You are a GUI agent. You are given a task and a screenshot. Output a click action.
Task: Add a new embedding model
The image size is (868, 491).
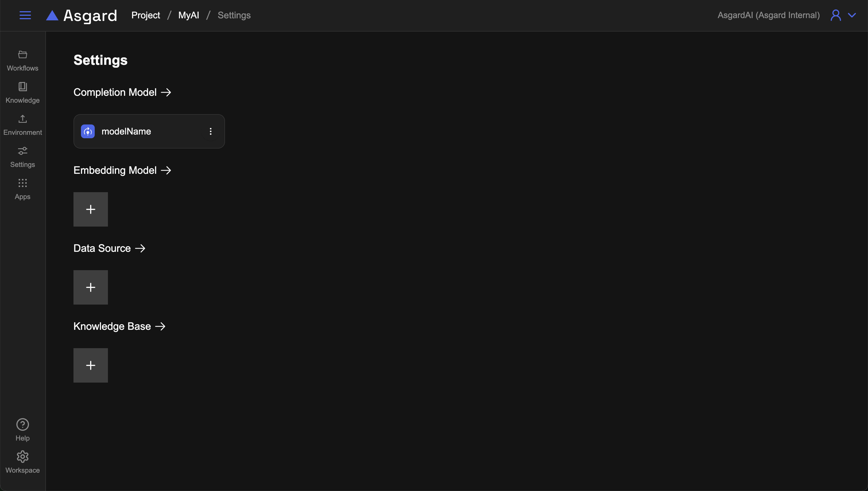point(91,209)
